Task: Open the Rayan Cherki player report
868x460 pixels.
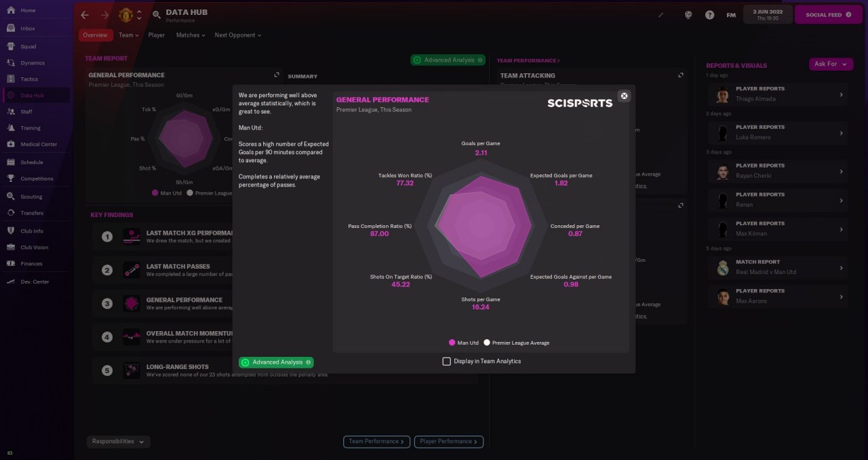Action: [778, 171]
